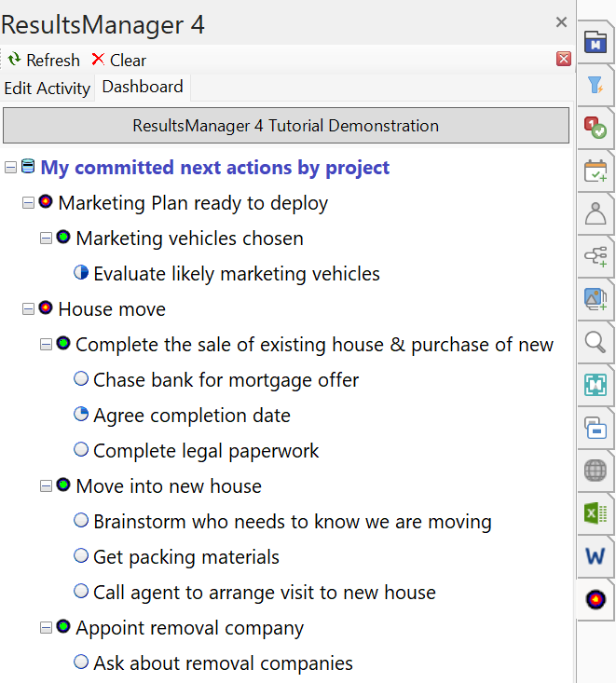Click task circle for Ask about removal companies
Image resolution: width=616 pixels, height=683 pixels.
click(81, 662)
